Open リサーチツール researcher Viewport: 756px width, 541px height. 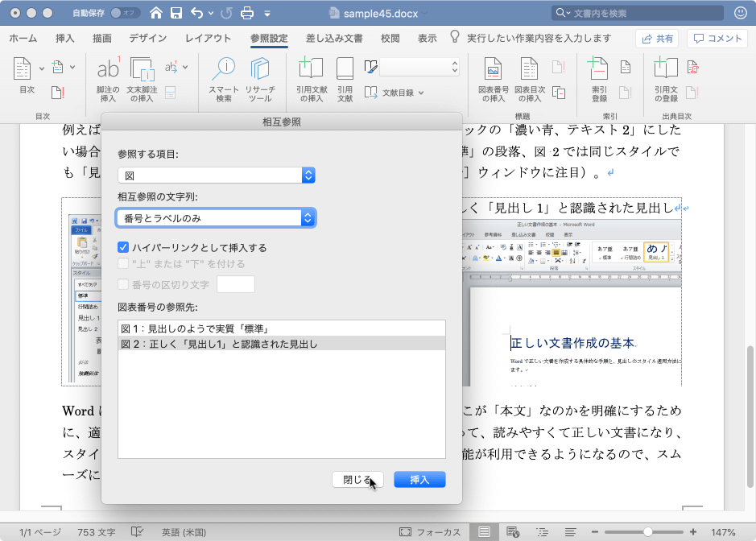(260, 80)
